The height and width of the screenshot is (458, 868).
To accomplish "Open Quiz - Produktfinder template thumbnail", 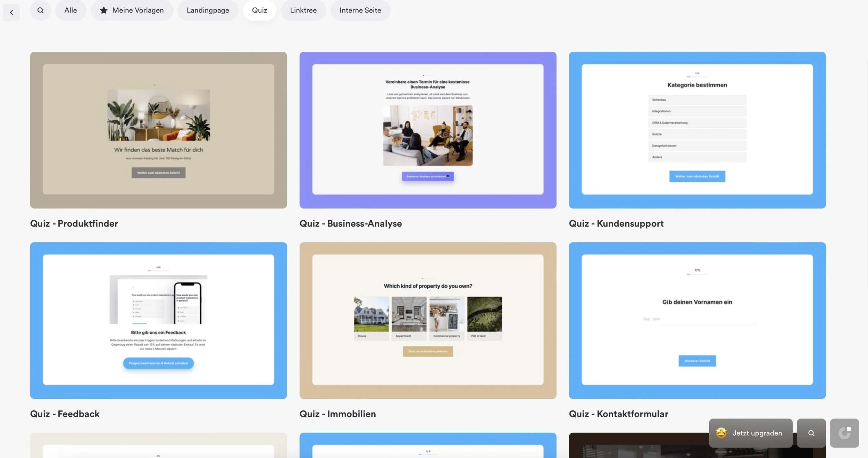I will pos(158,130).
